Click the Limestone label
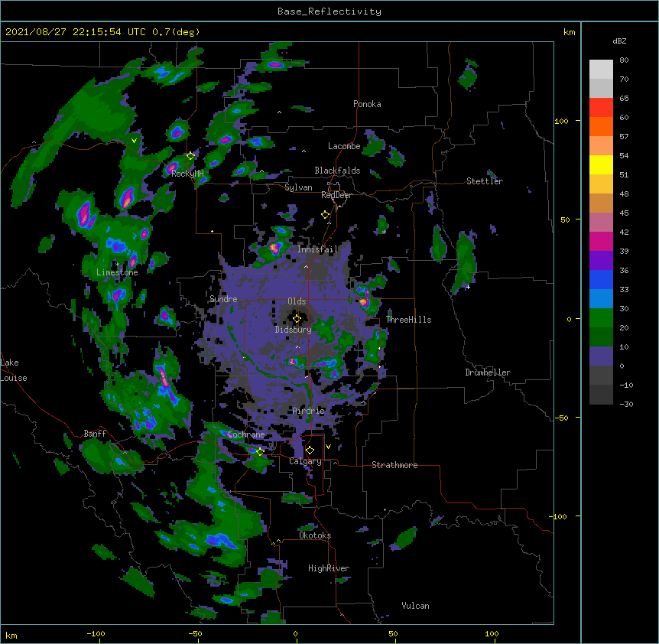 117,272
